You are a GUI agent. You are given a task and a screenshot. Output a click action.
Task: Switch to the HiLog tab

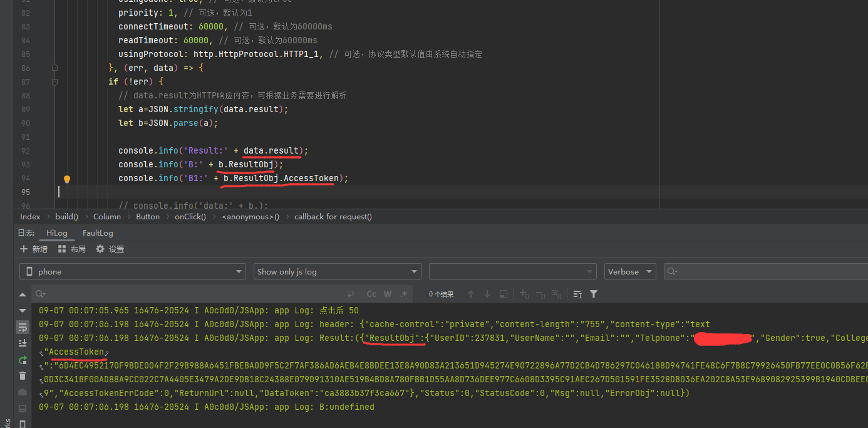tap(56, 232)
